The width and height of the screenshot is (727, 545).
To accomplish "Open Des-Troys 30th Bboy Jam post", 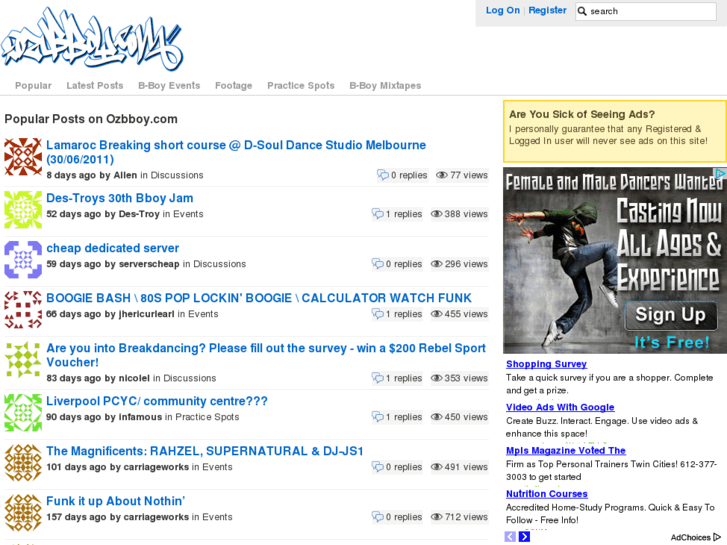I will coord(120,198).
